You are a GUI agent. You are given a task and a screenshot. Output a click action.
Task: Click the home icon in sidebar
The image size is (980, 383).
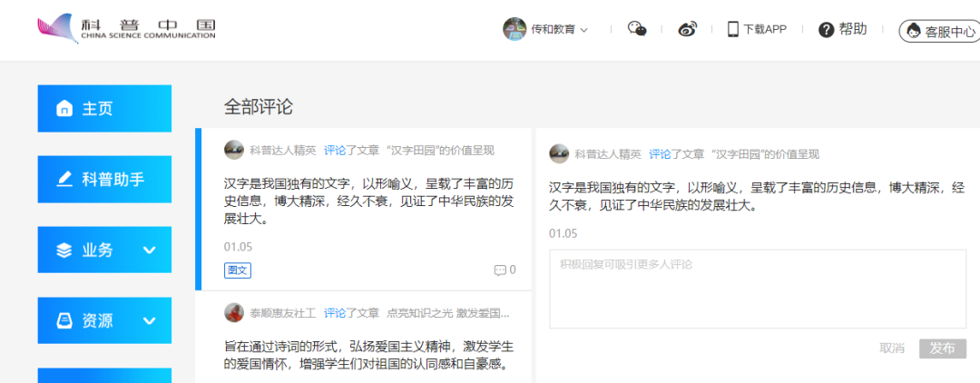[x=64, y=109]
